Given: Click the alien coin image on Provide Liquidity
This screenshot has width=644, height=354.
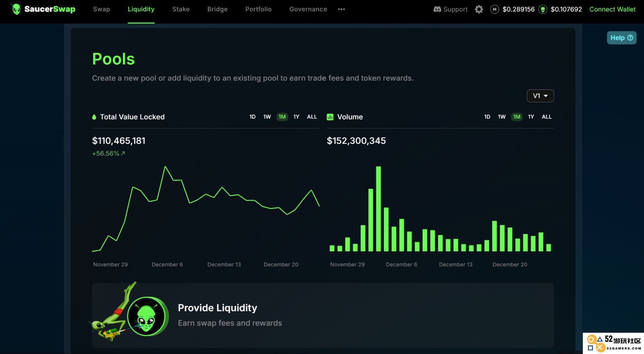Looking at the screenshot, I should 148,316.
